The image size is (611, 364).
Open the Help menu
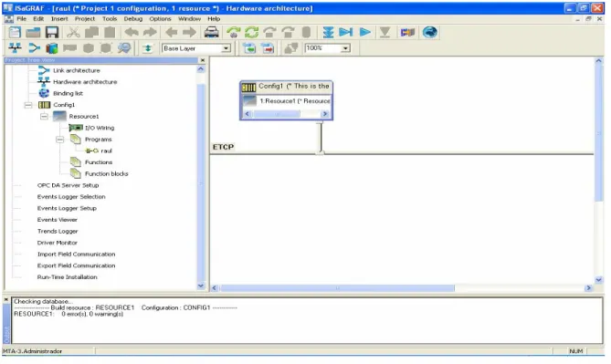[214, 18]
